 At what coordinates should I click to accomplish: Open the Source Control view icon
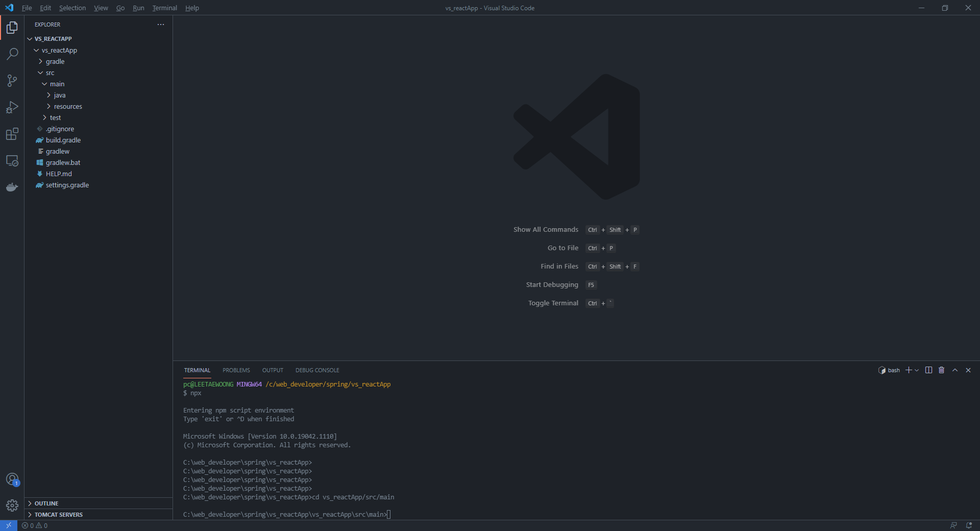click(x=12, y=81)
